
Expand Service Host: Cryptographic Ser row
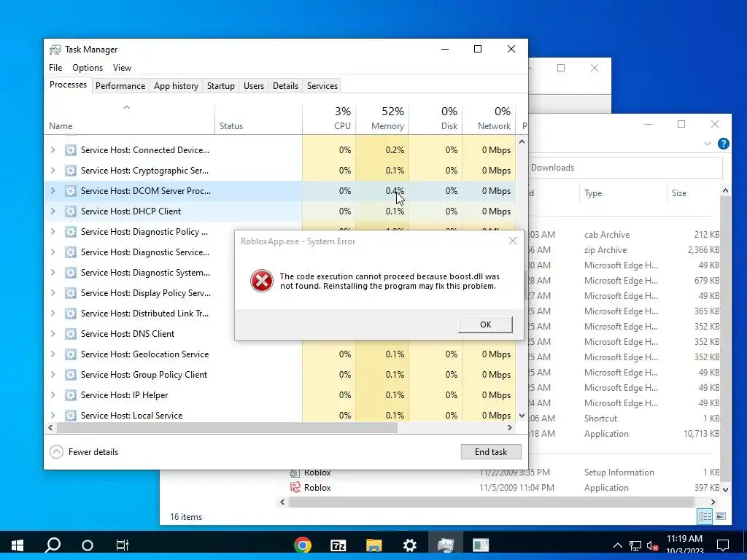click(53, 171)
